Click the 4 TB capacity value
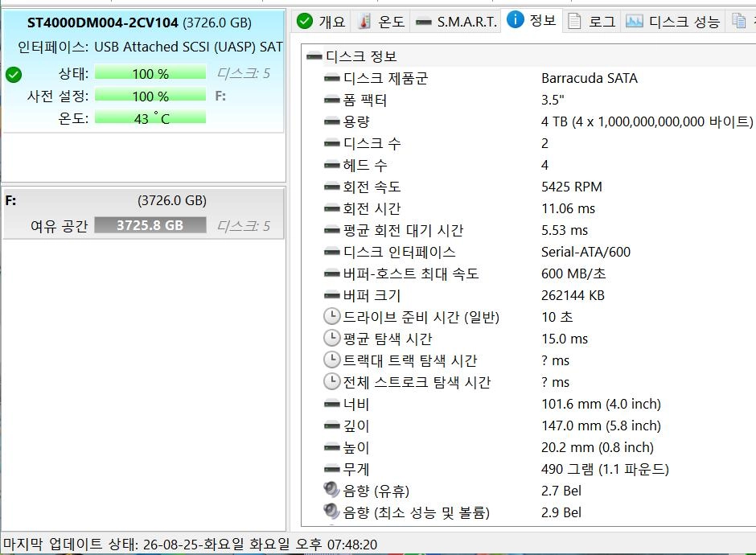This screenshot has height=555, width=756. pos(647,121)
